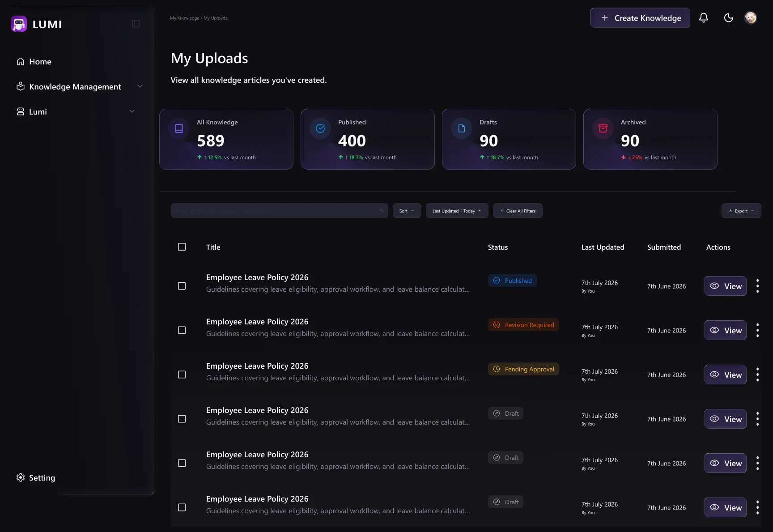Remove the Last Updated Today filter chip
This screenshot has width=773, height=532.
480,211
